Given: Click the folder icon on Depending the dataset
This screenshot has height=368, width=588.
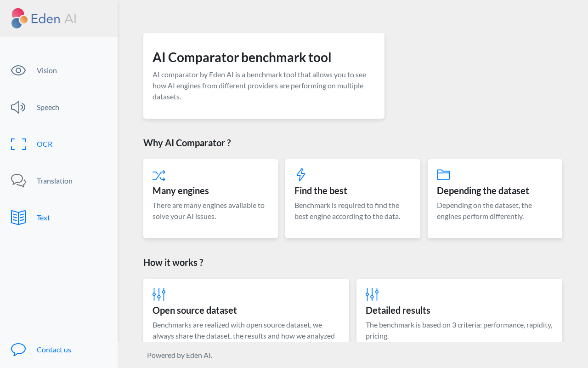Looking at the screenshot, I should 443,175.
